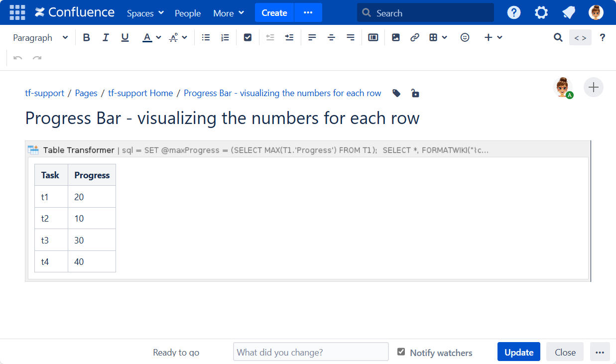The height and width of the screenshot is (364, 616).
Task: Insert a numbered list
Action: click(225, 37)
